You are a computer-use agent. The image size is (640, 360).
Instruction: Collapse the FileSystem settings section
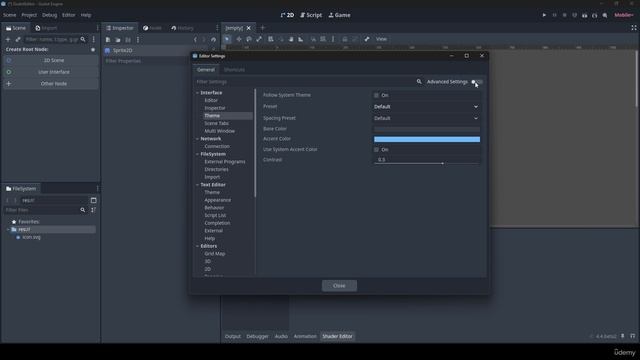click(x=198, y=154)
